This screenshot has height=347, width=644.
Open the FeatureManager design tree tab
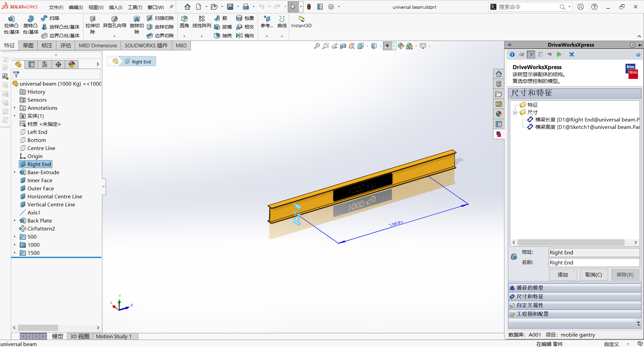pos(18,64)
